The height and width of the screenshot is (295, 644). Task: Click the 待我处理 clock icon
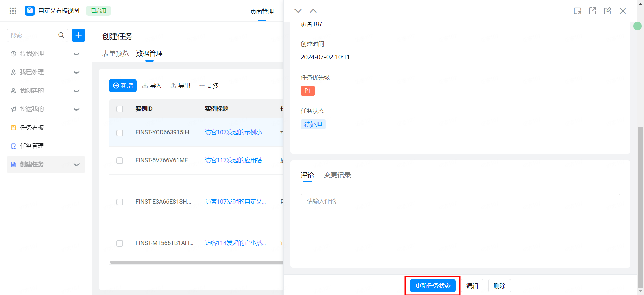[x=13, y=54]
